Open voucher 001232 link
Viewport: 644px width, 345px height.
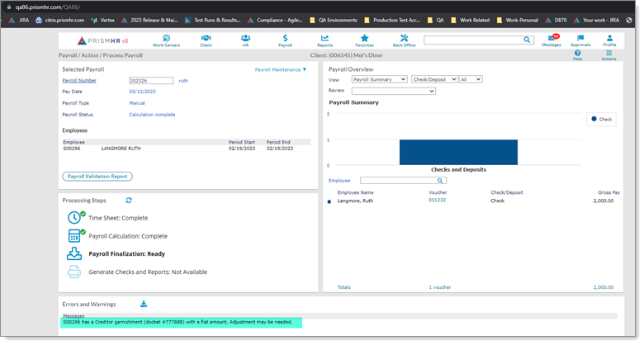pyautogui.click(x=437, y=200)
